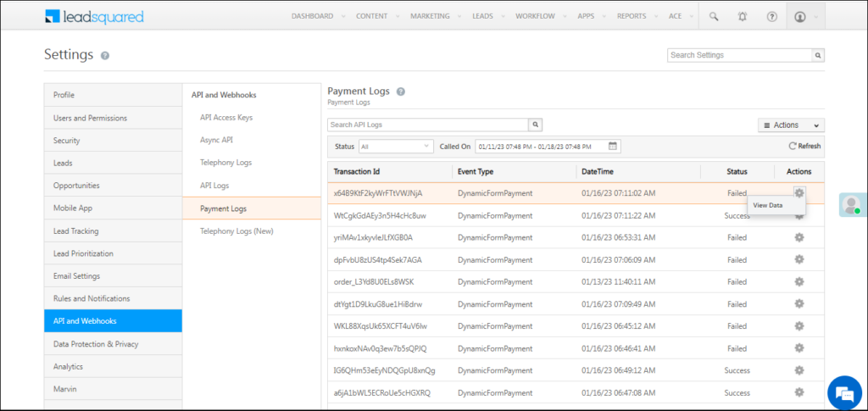Click gear icon for order_L3Yd8U0ELs8WSK row
This screenshot has height=411, width=868.
tap(798, 281)
